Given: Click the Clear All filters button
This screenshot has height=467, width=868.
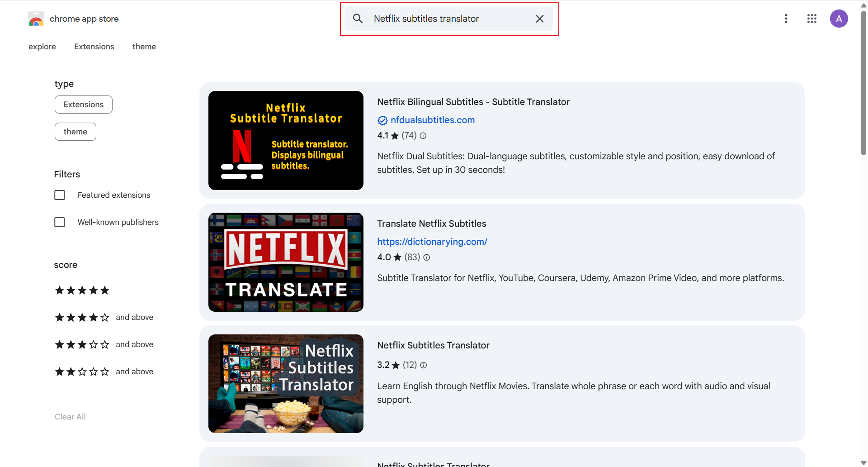Looking at the screenshot, I should click(x=70, y=416).
